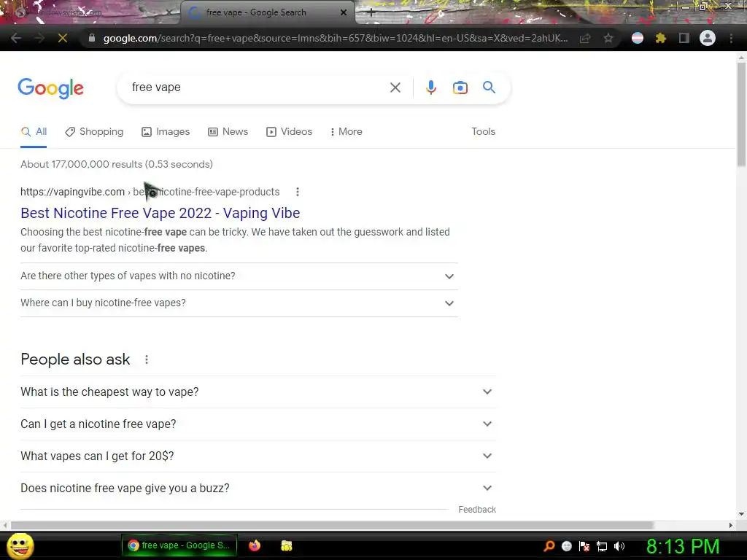
Task: Click the browser back arrow
Action: coord(16,38)
